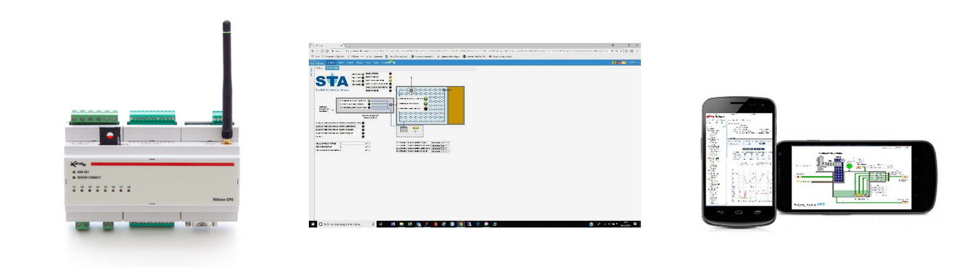Toggle the black lamp inside the tank diagram

426,109
